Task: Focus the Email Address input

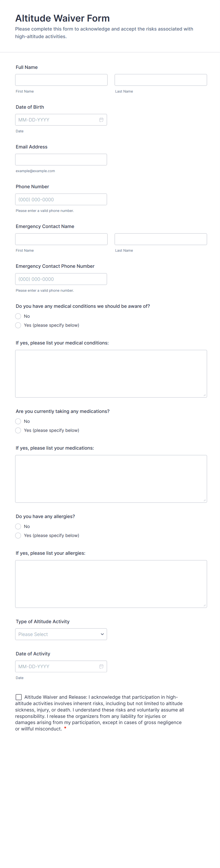Action: pyautogui.click(x=61, y=160)
